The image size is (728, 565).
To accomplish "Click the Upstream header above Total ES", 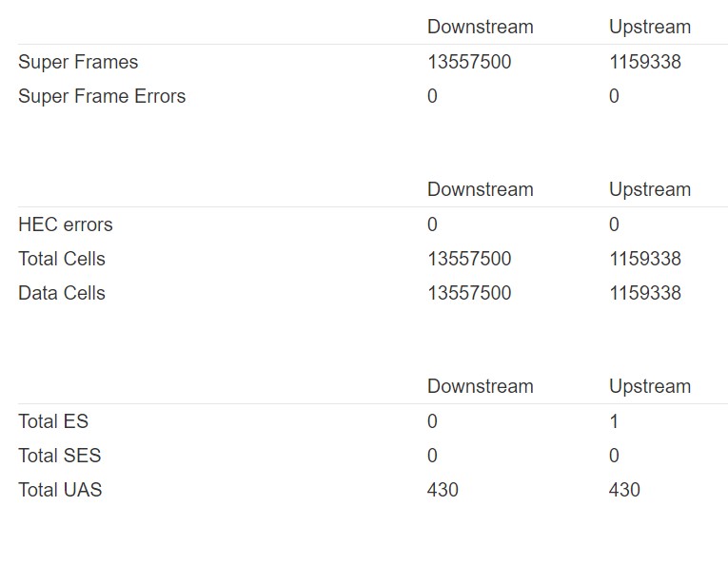I will click(650, 387).
